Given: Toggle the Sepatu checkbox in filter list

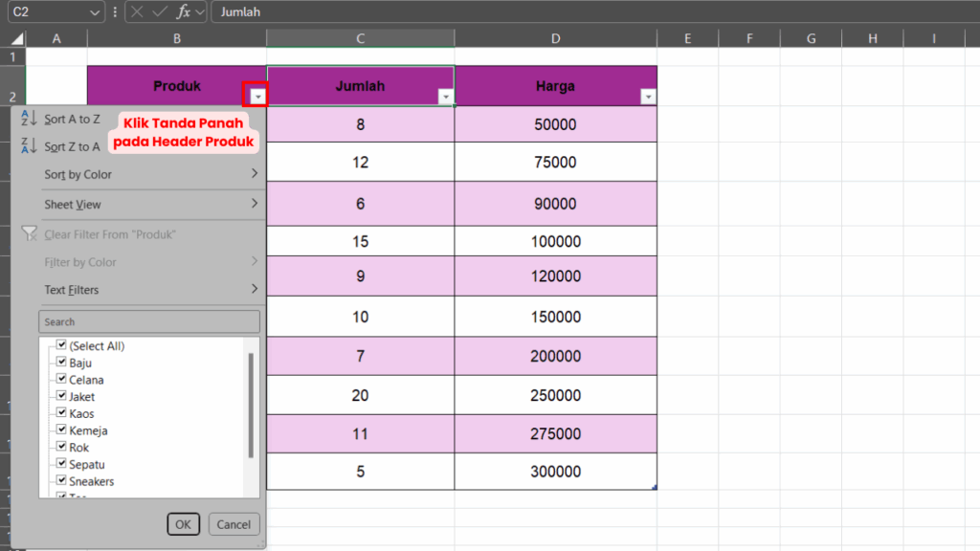Looking at the screenshot, I should [x=61, y=464].
